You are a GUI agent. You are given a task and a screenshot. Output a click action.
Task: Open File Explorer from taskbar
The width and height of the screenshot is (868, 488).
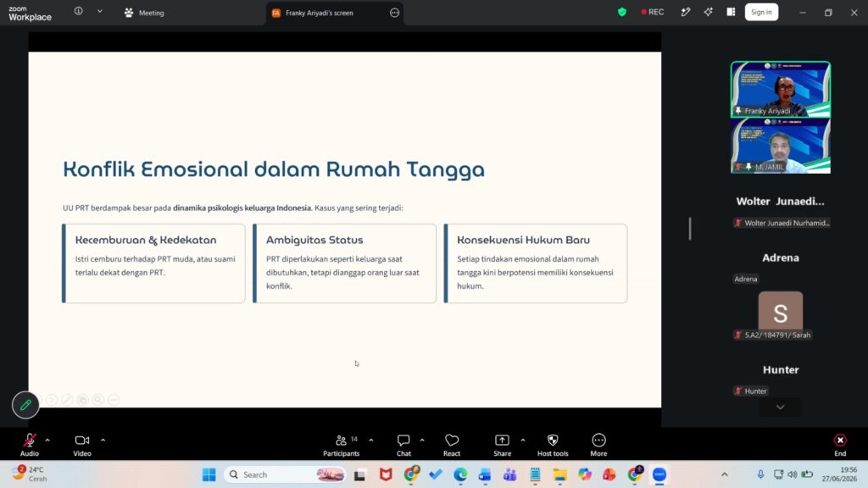click(x=559, y=474)
